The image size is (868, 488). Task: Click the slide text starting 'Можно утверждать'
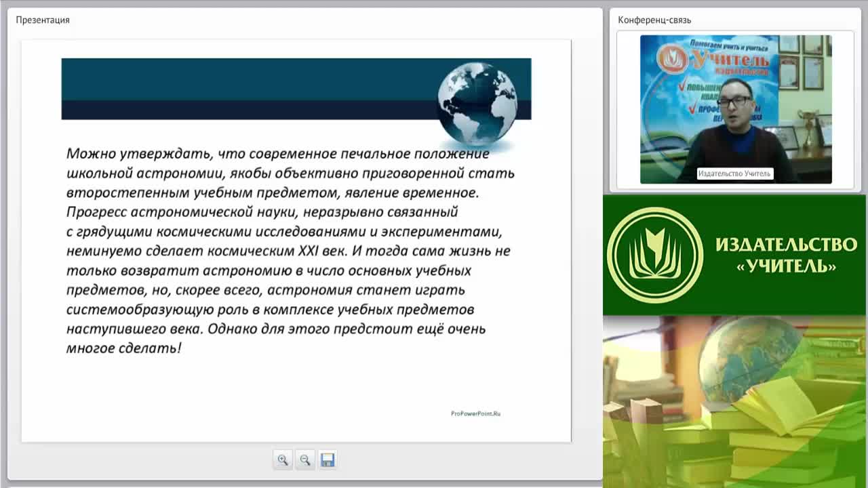(x=290, y=251)
